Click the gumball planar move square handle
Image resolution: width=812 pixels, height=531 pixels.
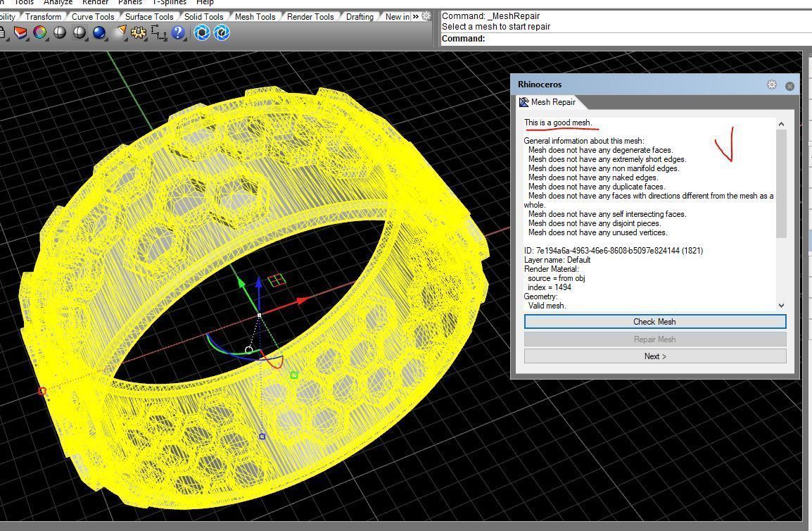click(x=277, y=280)
